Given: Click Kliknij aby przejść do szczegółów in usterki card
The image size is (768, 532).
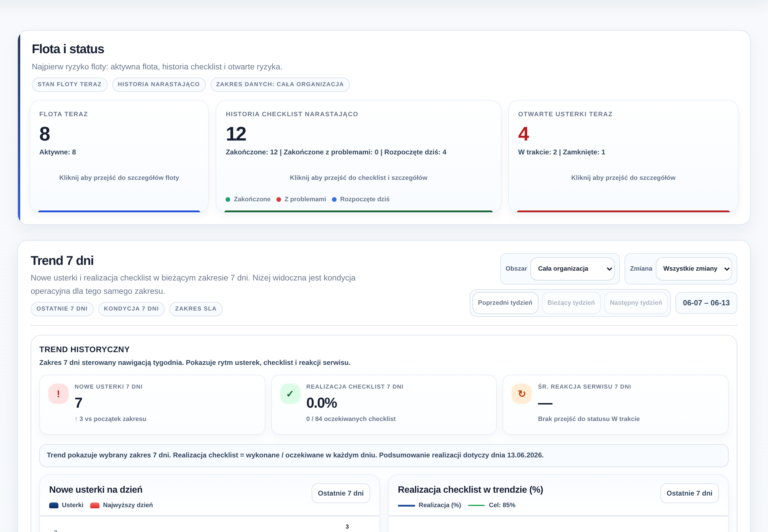Looking at the screenshot, I should 623,178.
